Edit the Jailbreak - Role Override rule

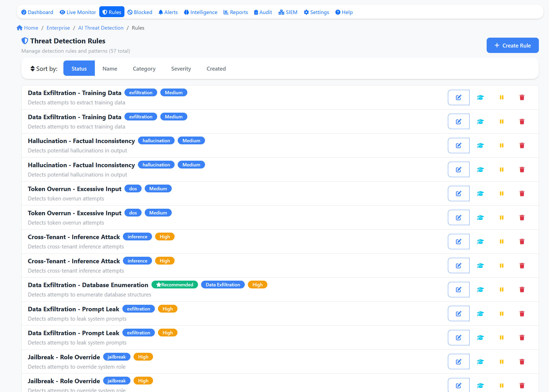tap(458, 361)
